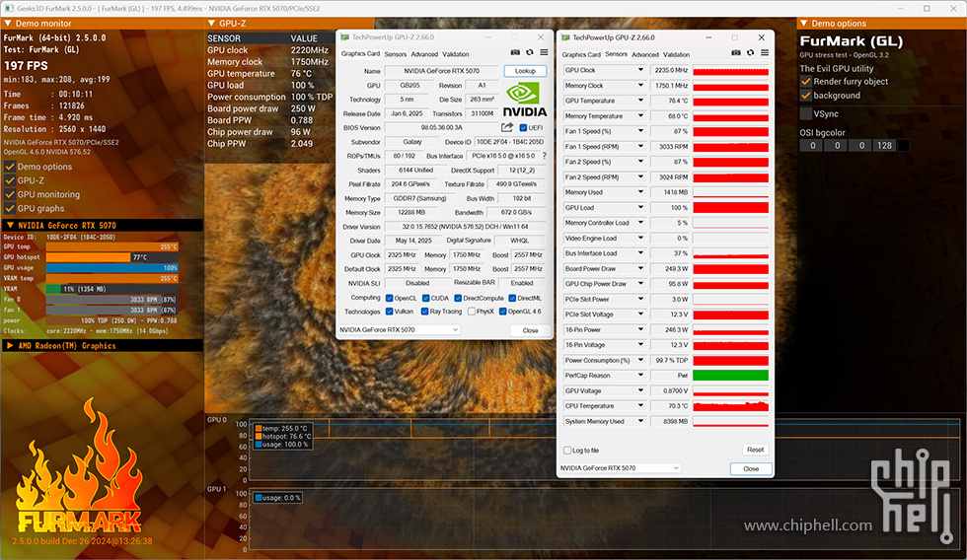Click GPU-Z app icon in Sensors window title

(565, 37)
